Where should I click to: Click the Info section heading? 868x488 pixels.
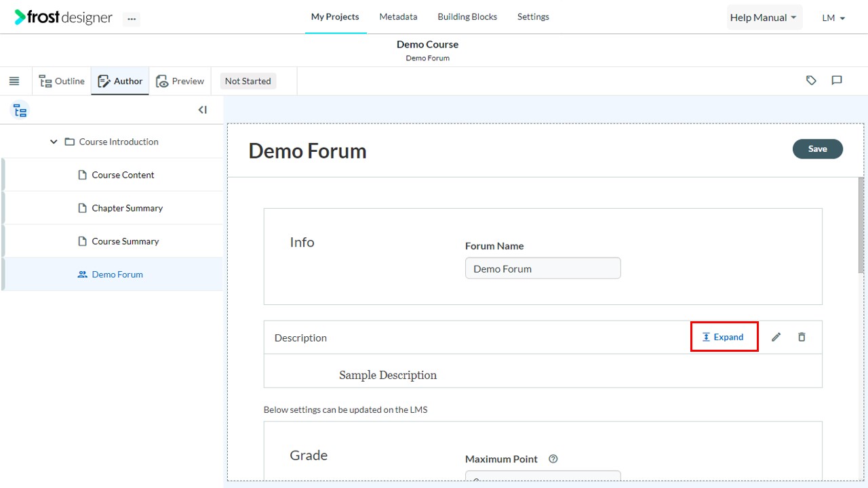tap(302, 243)
